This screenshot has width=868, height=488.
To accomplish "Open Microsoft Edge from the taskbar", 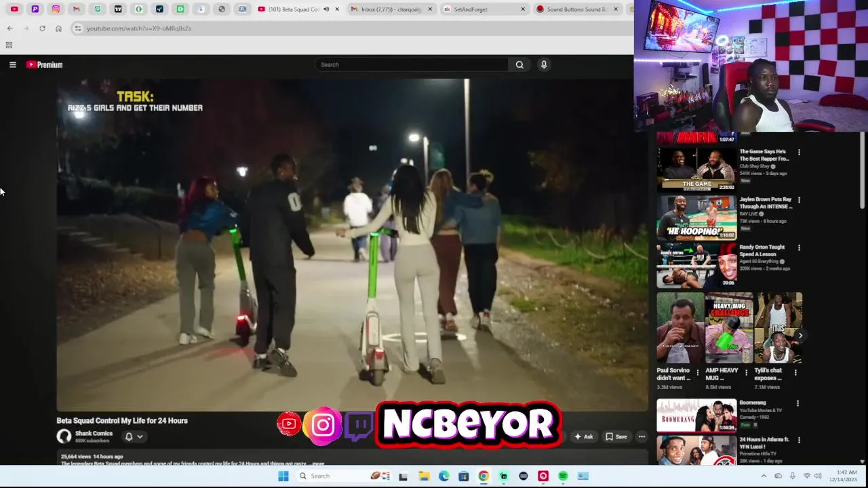I will click(x=443, y=476).
